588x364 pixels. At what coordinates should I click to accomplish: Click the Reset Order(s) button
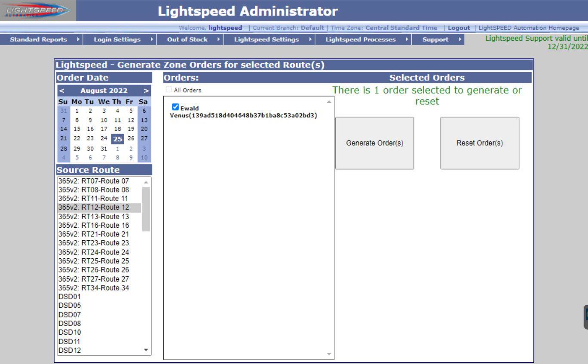(480, 143)
